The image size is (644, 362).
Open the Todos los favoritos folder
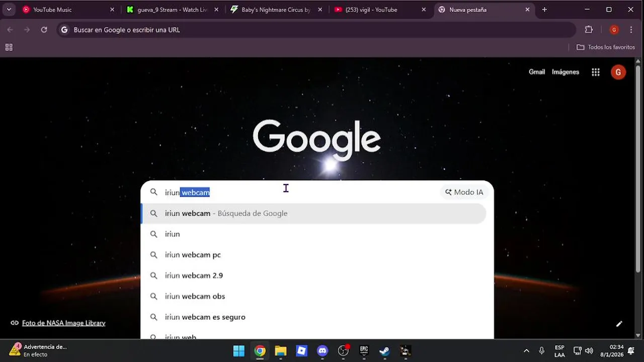click(606, 47)
